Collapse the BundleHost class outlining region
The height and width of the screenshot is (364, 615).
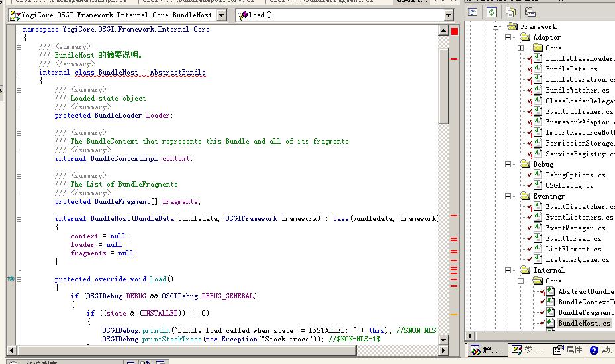[x=19, y=73]
